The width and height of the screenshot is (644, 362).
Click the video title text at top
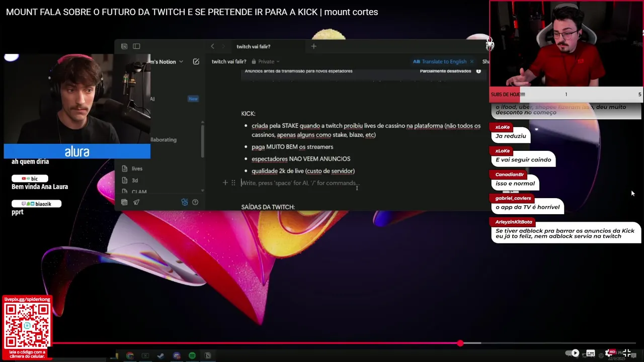(x=192, y=12)
